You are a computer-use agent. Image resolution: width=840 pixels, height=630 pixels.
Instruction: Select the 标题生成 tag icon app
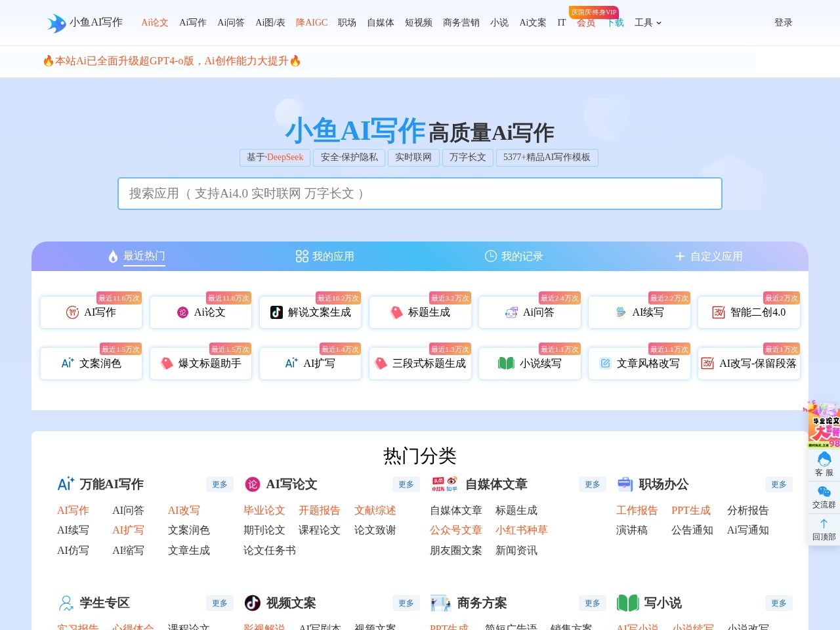point(396,312)
